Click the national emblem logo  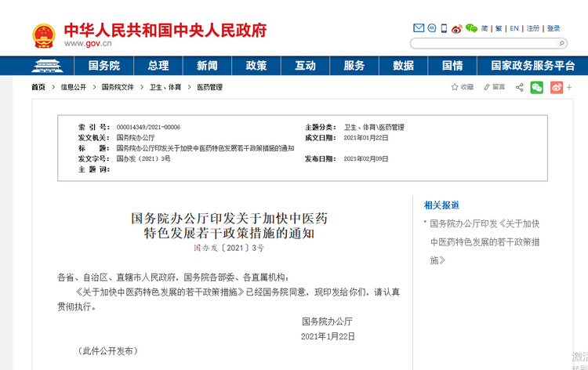click(x=44, y=35)
